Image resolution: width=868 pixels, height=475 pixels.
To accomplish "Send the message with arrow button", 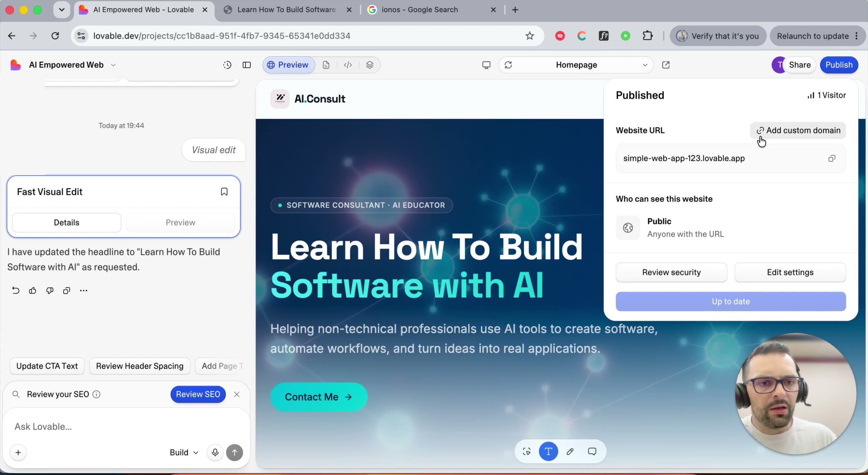I will [x=235, y=452].
